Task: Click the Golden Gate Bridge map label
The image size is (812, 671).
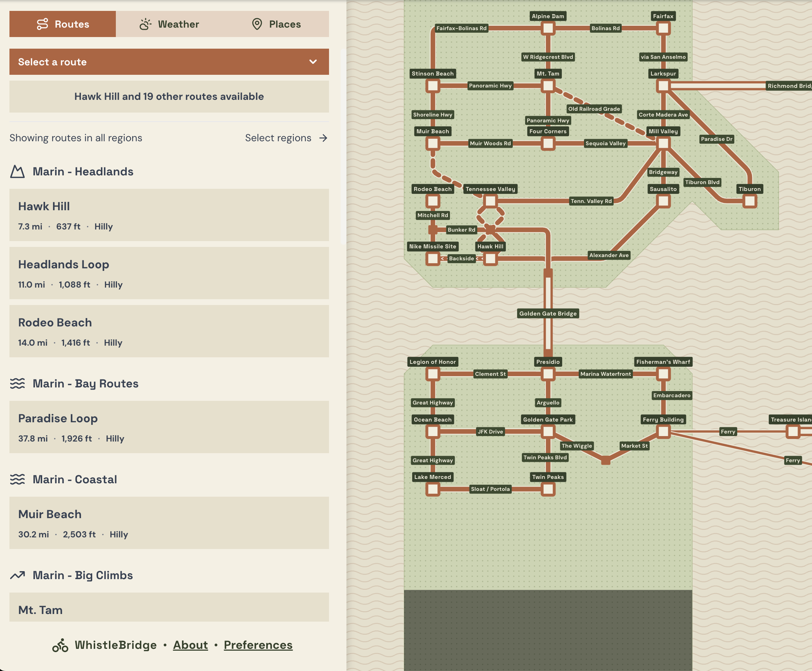Action: (x=548, y=313)
